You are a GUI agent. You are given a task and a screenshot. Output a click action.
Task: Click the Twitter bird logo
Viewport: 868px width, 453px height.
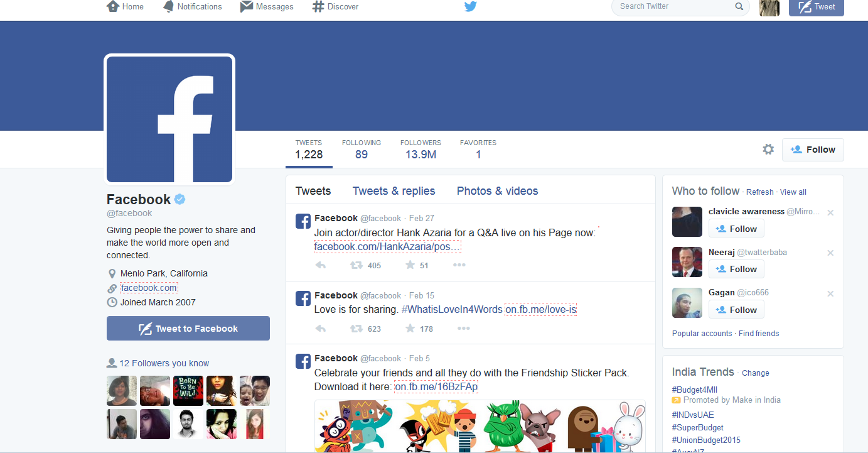click(x=471, y=7)
